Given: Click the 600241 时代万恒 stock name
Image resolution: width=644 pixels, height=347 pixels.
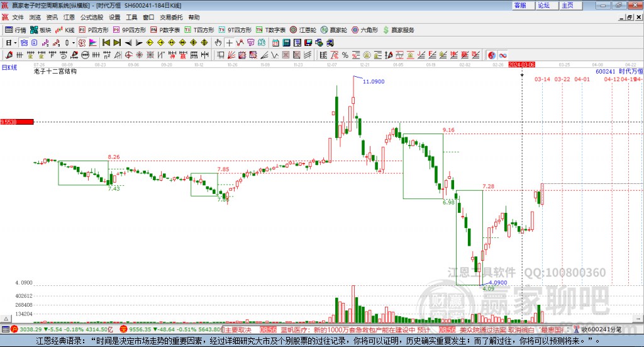Looking at the screenshot, I should (x=619, y=71).
